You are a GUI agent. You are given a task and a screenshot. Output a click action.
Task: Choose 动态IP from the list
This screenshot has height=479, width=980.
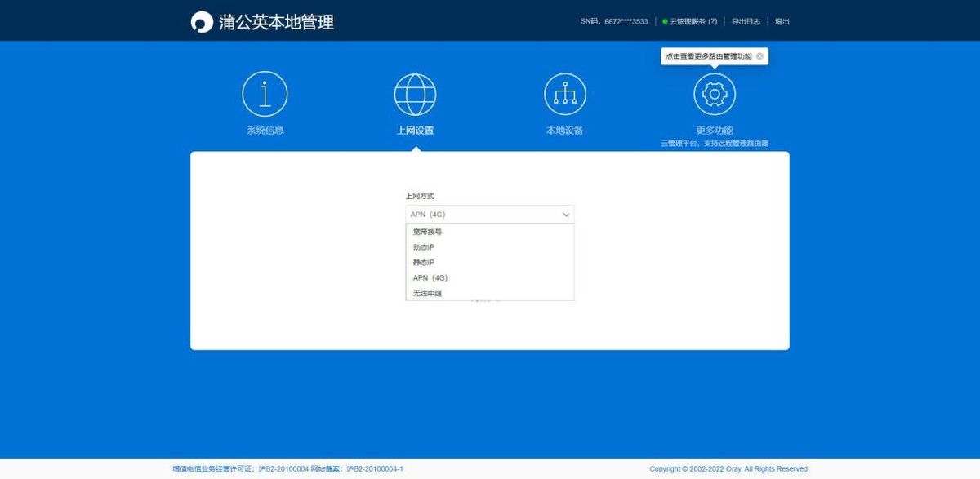[x=490, y=247]
